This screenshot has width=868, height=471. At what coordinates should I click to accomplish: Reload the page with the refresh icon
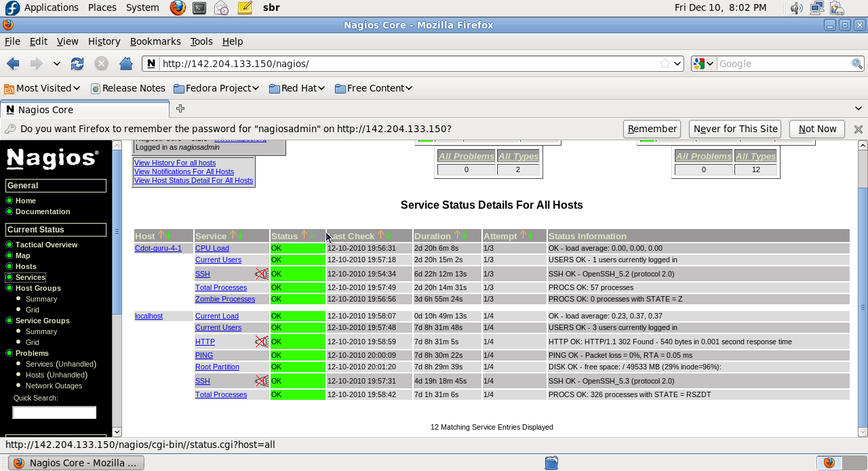77,64
